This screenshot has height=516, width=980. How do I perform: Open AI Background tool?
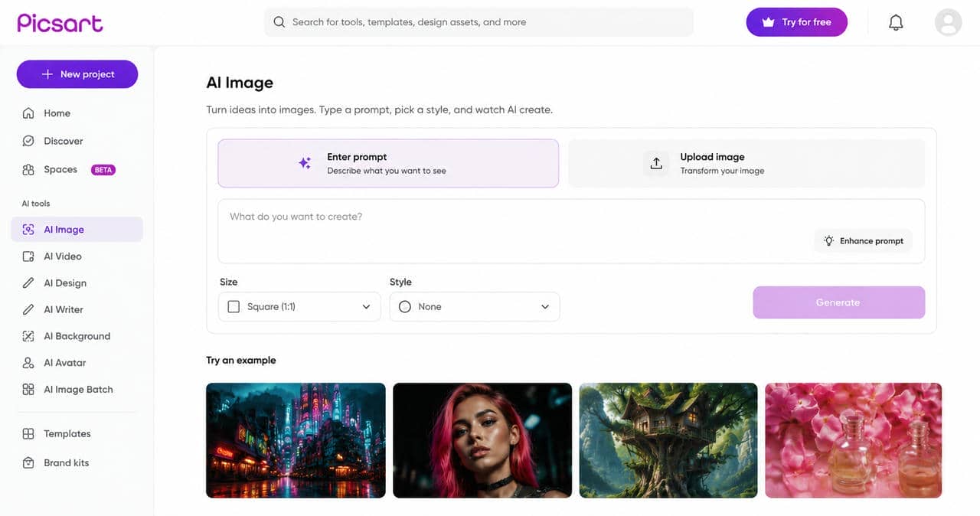(x=77, y=336)
